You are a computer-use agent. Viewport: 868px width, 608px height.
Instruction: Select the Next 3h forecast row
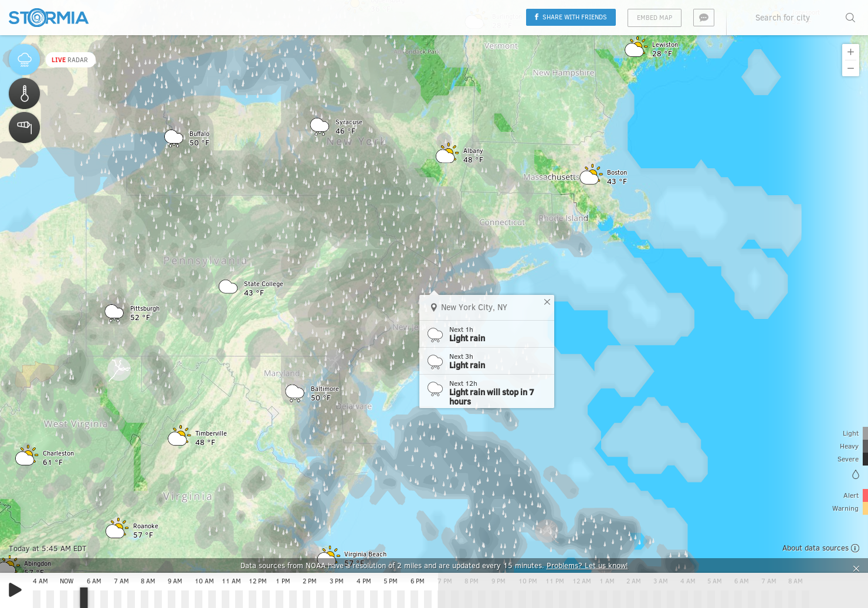pos(487,361)
